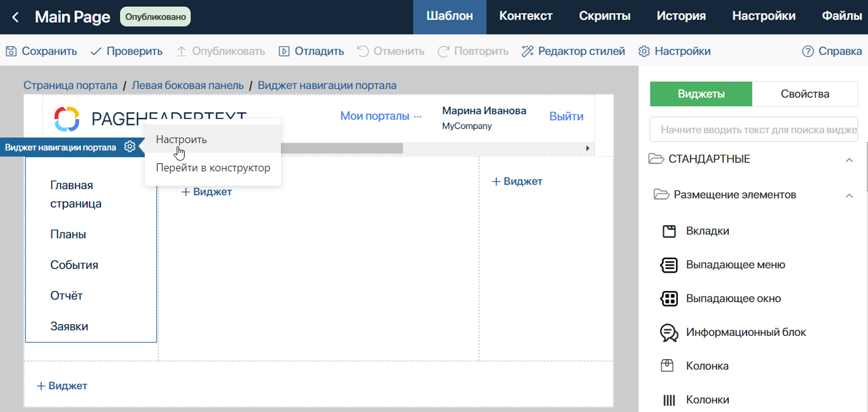Click the Левая боковая панель breadcrumb

pos(188,85)
